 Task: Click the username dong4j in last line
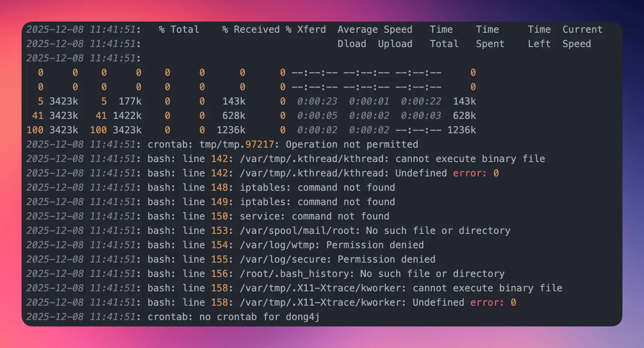302,317
